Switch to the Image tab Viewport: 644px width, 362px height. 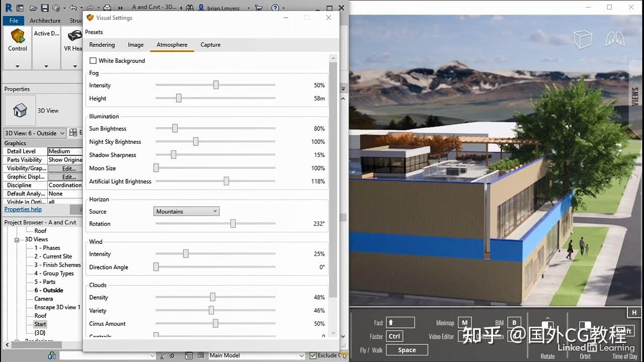point(136,45)
